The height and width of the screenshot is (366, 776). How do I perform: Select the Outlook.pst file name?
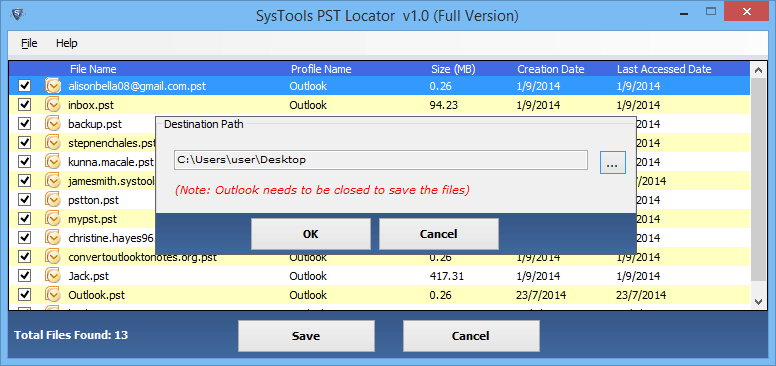[97, 295]
